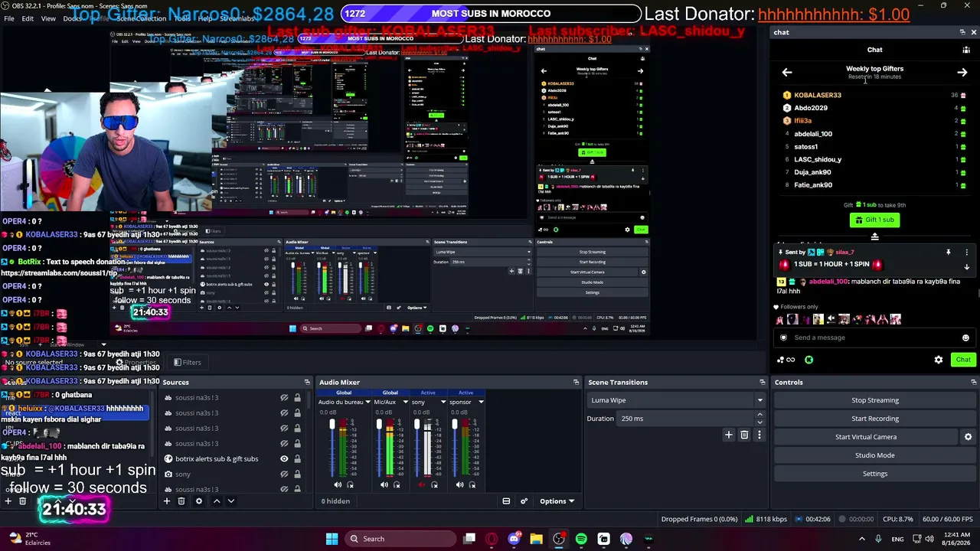
Task: Open emoji picker in chat message box
Action: (x=965, y=337)
